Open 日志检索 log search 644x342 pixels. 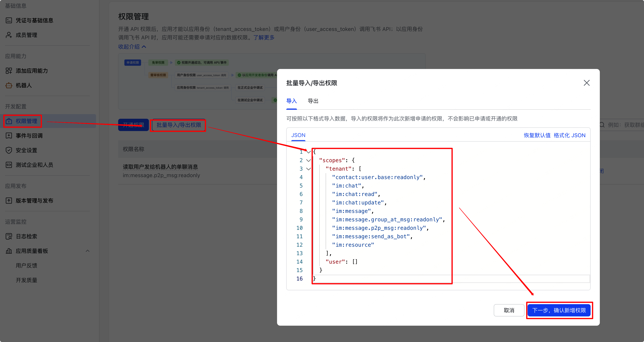(9, 236)
